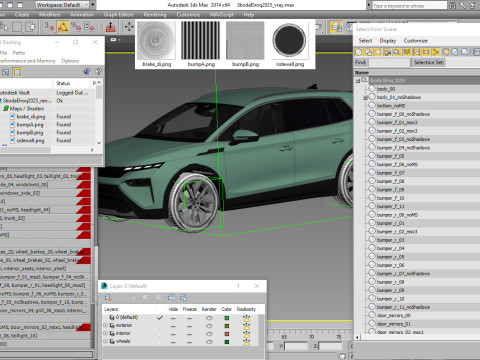
Task: Toggle Display Geometry filter in Select From Scene
Action: [359, 52]
